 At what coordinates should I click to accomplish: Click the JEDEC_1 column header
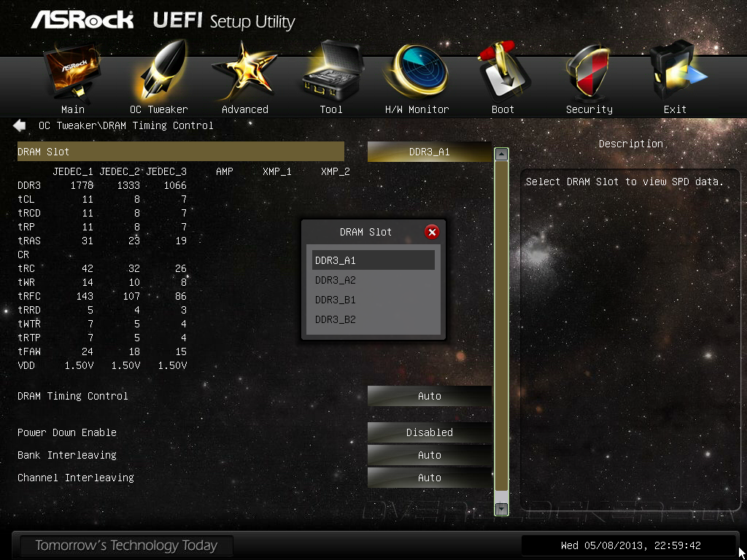pyautogui.click(x=73, y=171)
